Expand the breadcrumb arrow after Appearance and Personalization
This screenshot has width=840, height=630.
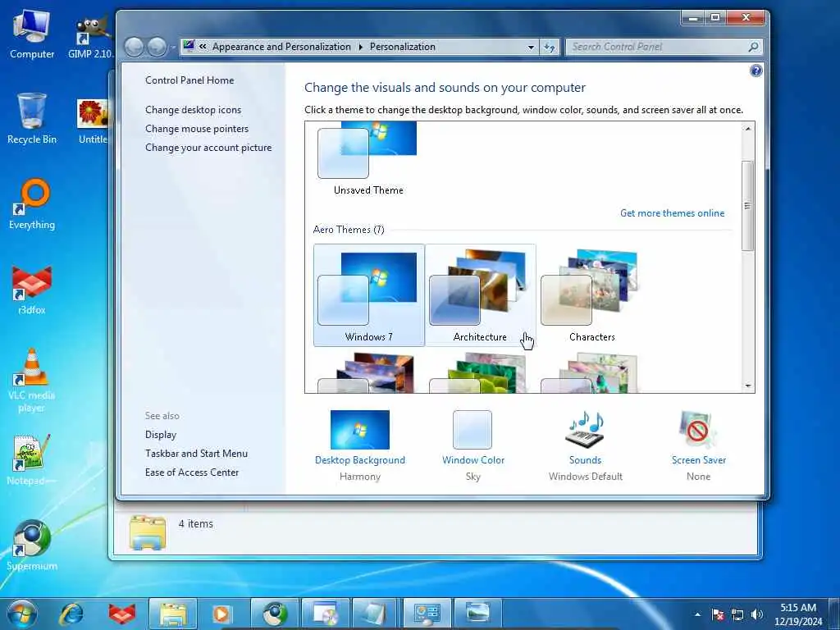[361, 47]
